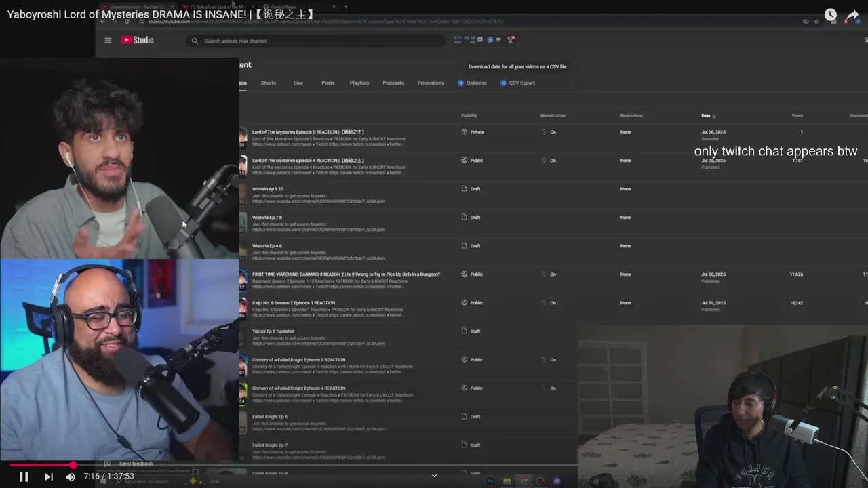Screen dimensions: 868x488
Task: Click the red video progress bar
Action: pyautogui.click(x=41, y=465)
